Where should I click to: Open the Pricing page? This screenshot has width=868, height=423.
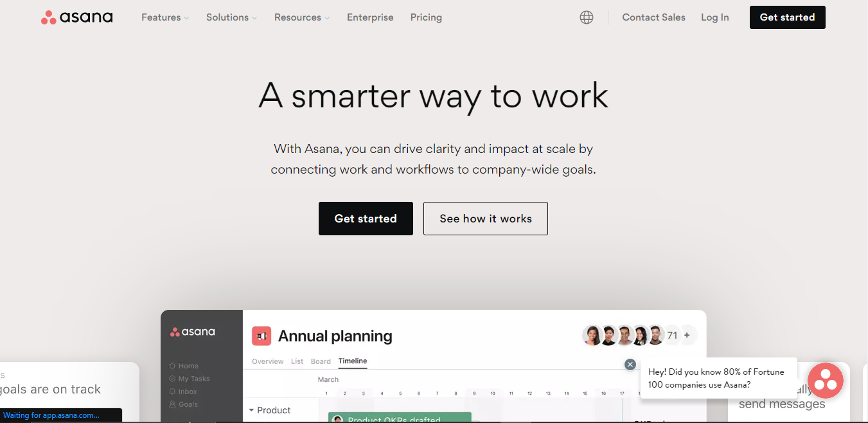click(x=426, y=17)
